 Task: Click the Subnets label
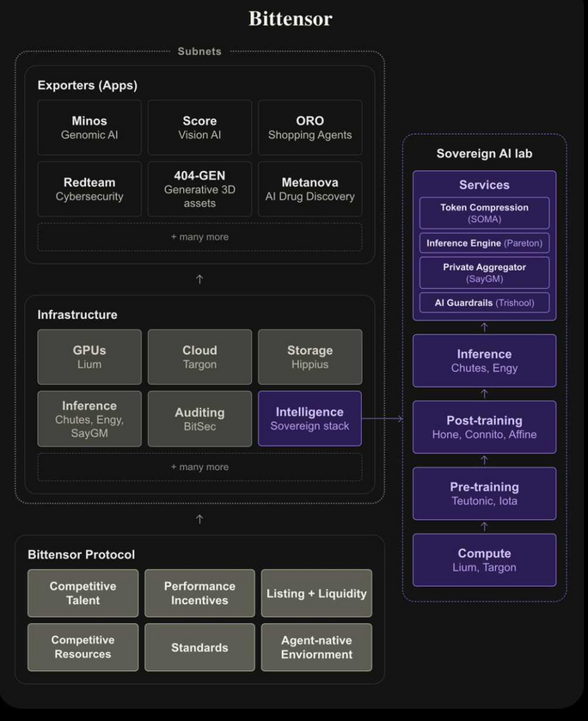[199, 52]
